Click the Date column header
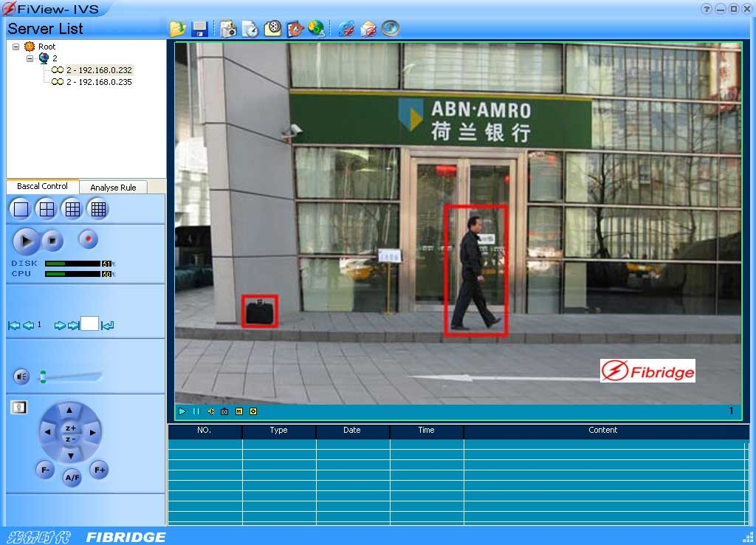This screenshot has height=545, width=756. pos(352,431)
